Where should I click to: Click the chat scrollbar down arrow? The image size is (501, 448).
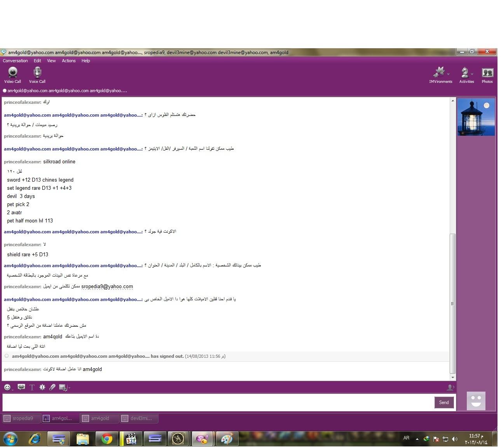pyautogui.click(x=452, y=377)
